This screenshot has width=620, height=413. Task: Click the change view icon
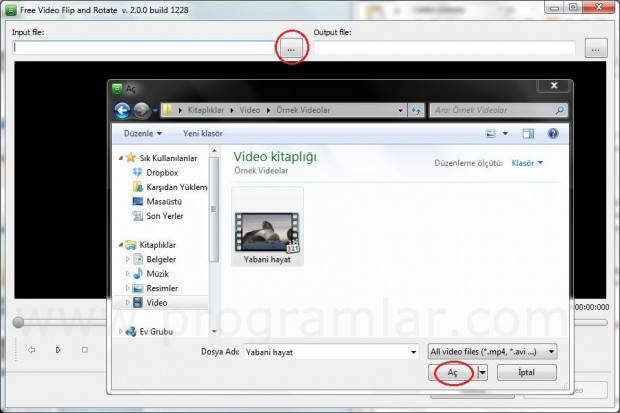(x=491, y=133)
